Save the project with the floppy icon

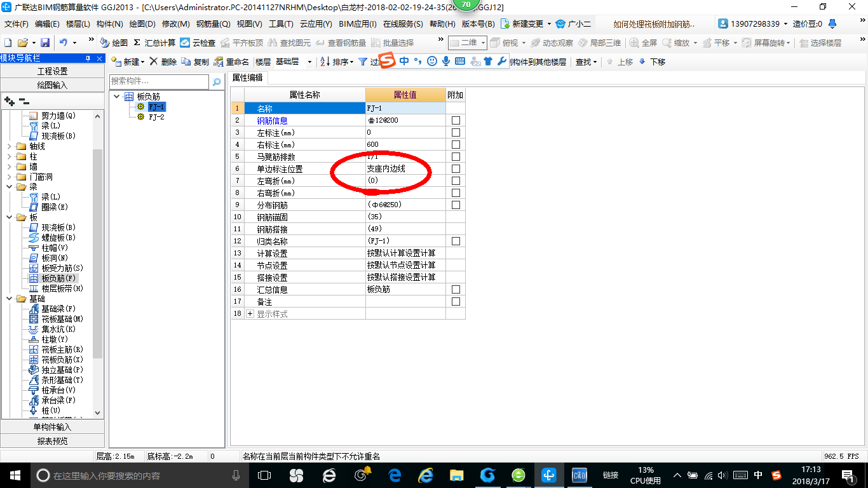45,43
